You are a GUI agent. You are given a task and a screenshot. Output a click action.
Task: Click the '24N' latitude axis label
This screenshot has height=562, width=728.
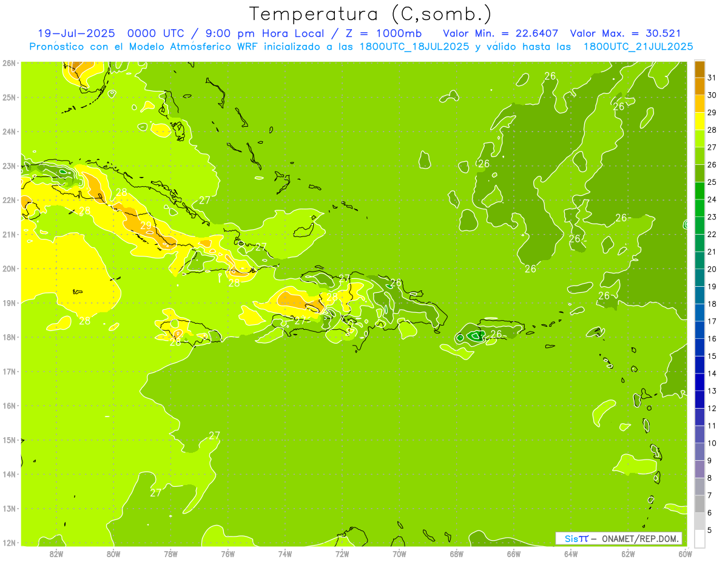point(9,132)
